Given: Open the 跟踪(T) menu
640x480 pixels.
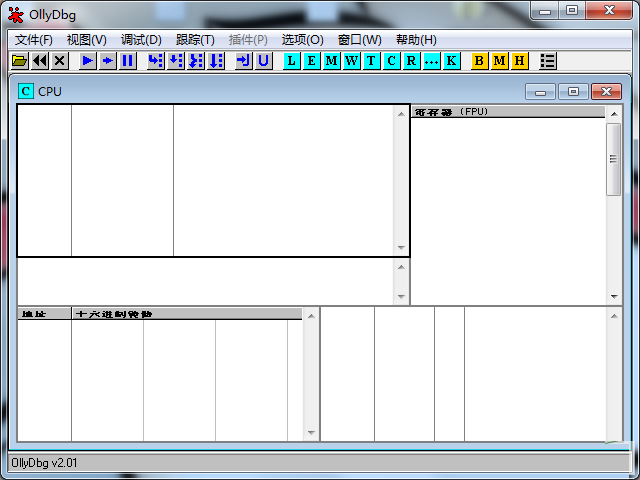Looking at the screenshot, I should point(195,40).
